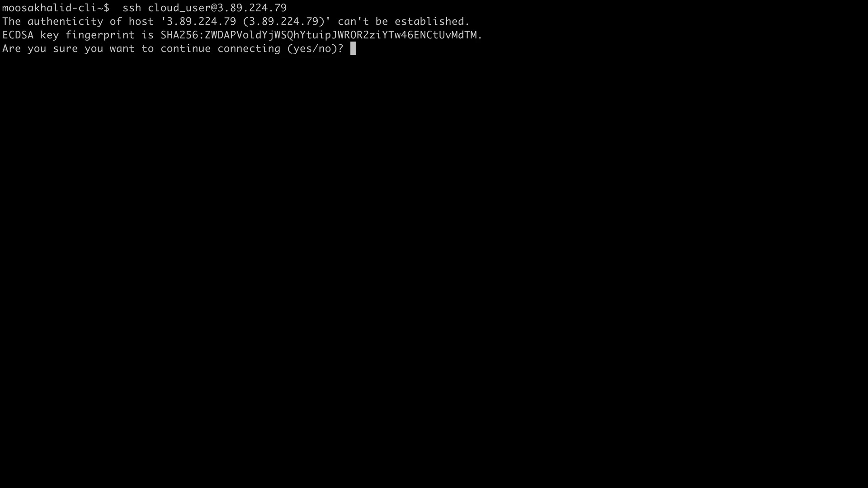
Task: Click the empty terminal area below the prompt
Action: [x=434, y=271]
